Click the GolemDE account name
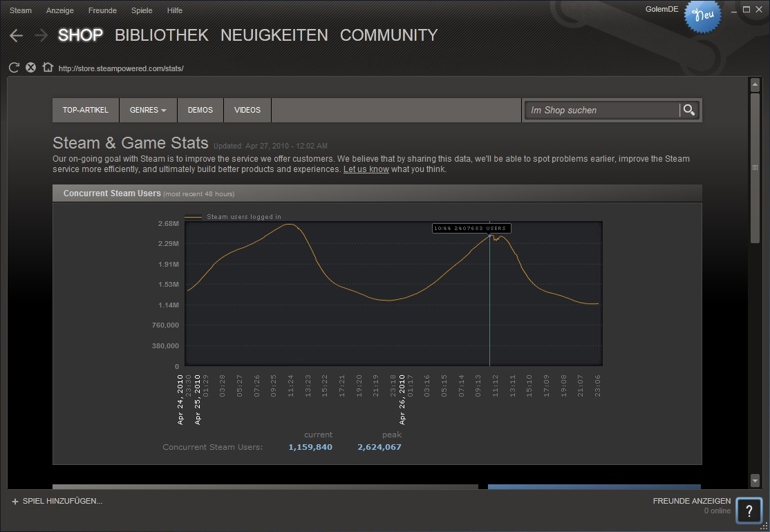This screenshot has width=770, height=532. pyautogui.click(x=661, y=9)
